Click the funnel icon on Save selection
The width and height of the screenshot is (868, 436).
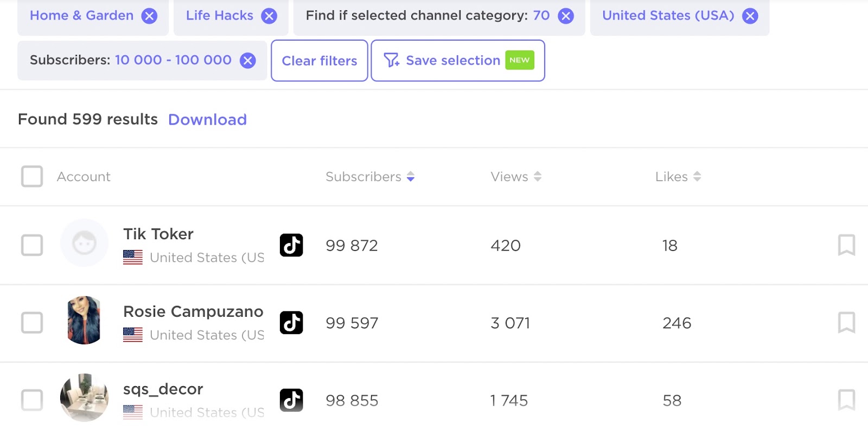pyautogui.click(x=391, y=60)
